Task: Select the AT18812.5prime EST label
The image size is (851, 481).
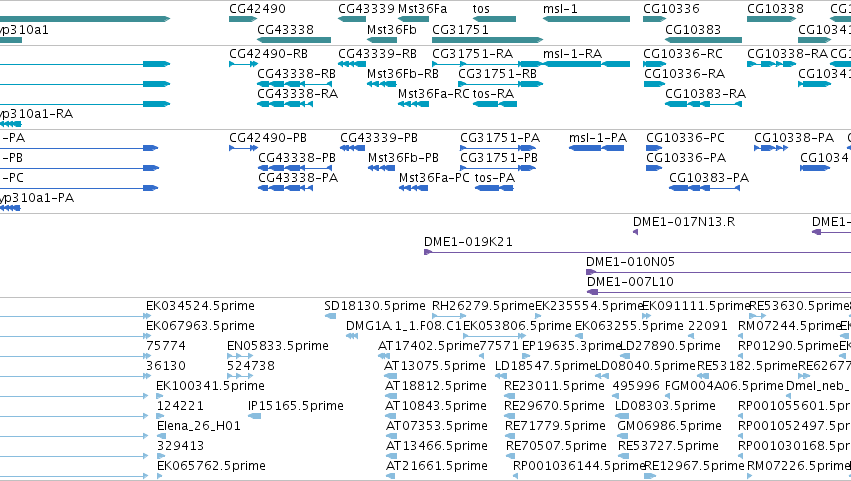Action: (436, 387)
